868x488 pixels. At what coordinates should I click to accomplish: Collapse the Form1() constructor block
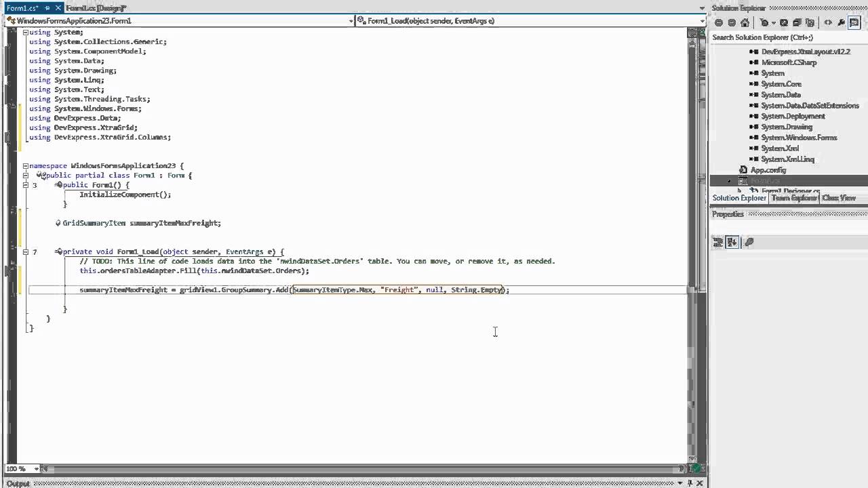(25, 185)
